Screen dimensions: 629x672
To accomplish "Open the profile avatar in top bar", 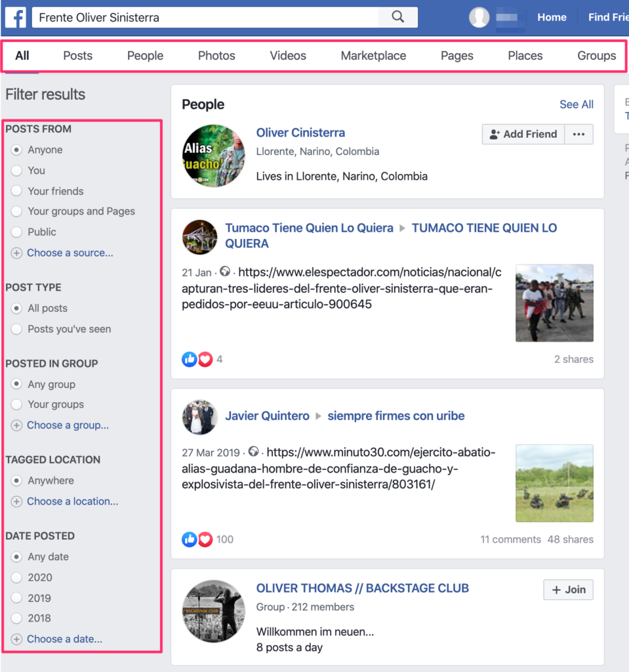I will [479, 18].
